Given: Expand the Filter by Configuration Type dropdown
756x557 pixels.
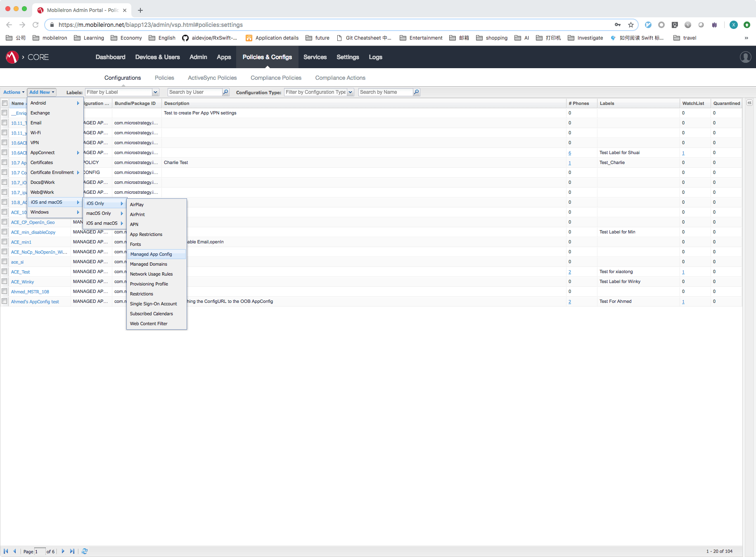Looking at the screenshot, I should coord(351,92).
